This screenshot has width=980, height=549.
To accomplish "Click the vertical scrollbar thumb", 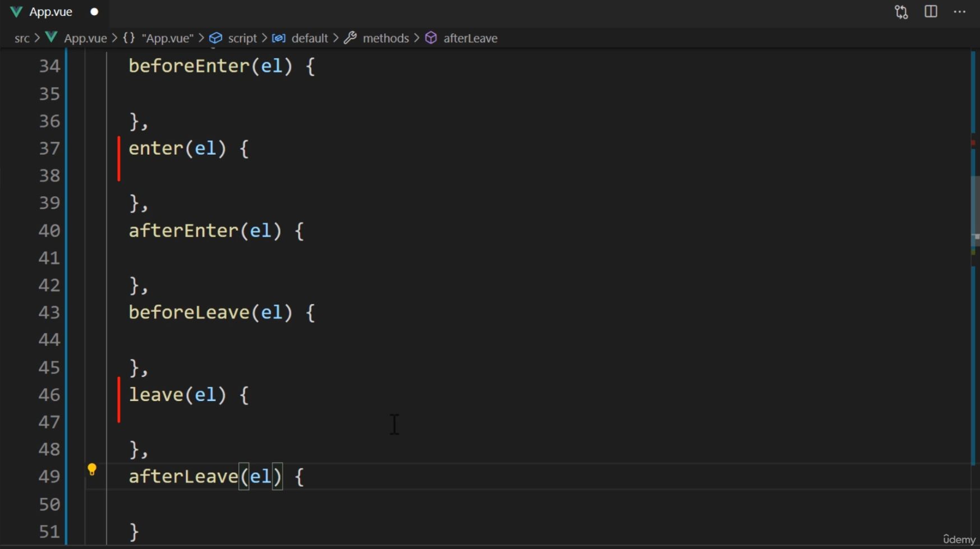I will pyautogui.click(x=975, y=210).
